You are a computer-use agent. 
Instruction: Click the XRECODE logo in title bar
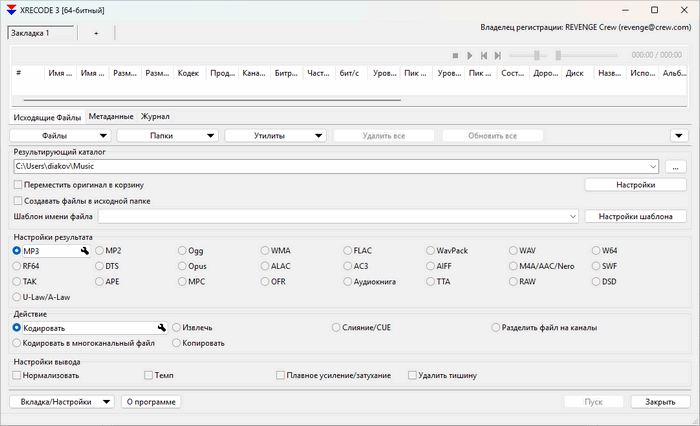pyautogui.click(x=10, y=9)
